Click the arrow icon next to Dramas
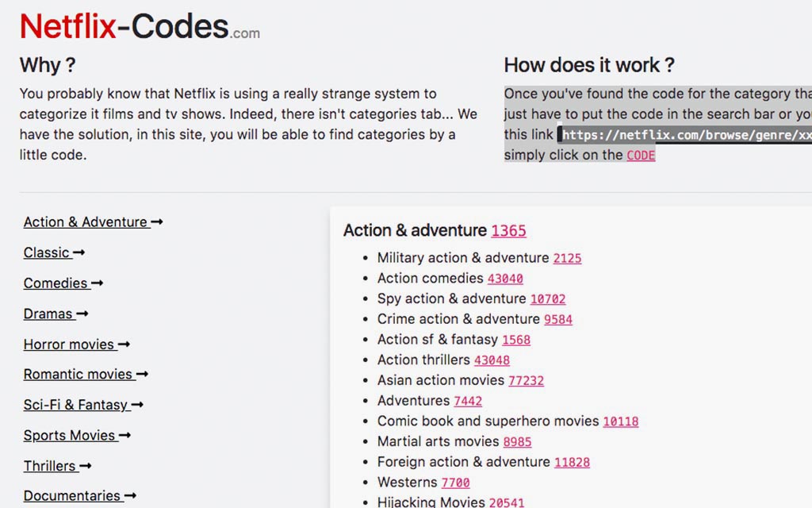The height and width of the screenshot is (508, 812). 82,314
